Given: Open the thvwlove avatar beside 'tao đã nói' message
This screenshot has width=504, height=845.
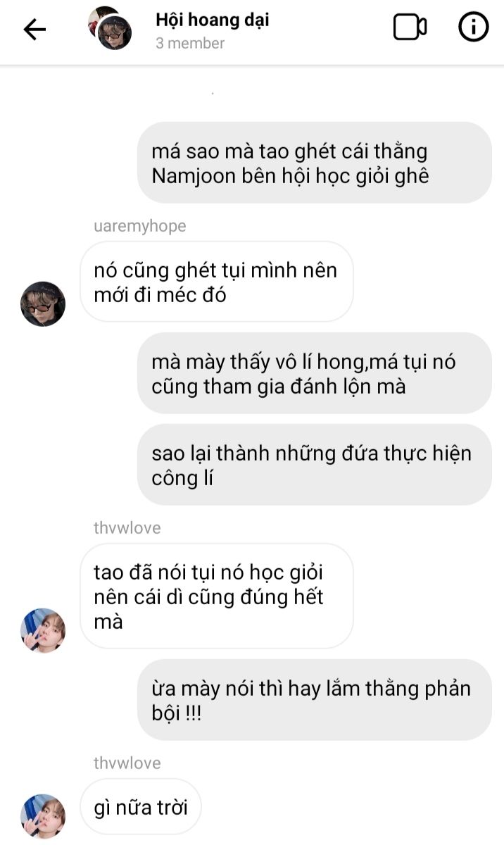Looking at the screenshot, I should pos(43,631).
